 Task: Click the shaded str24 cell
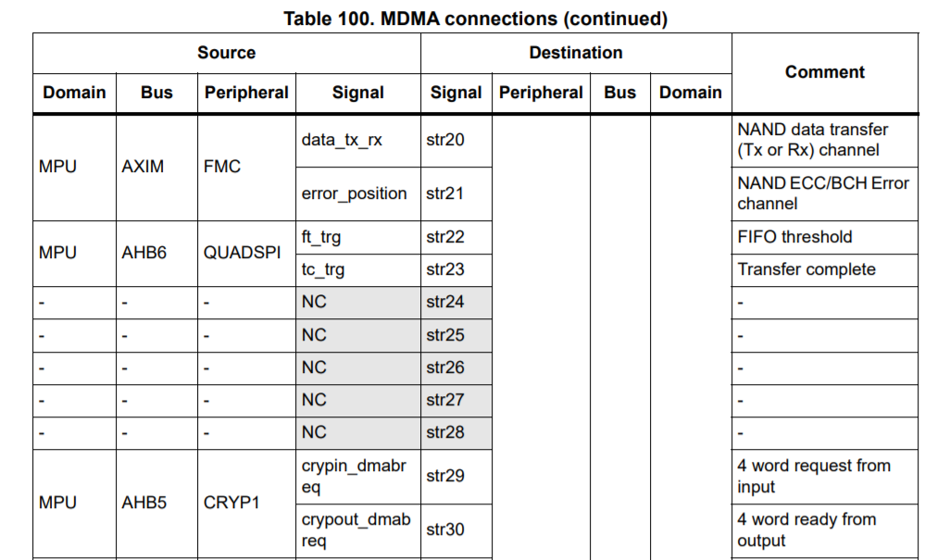point(456,303)
